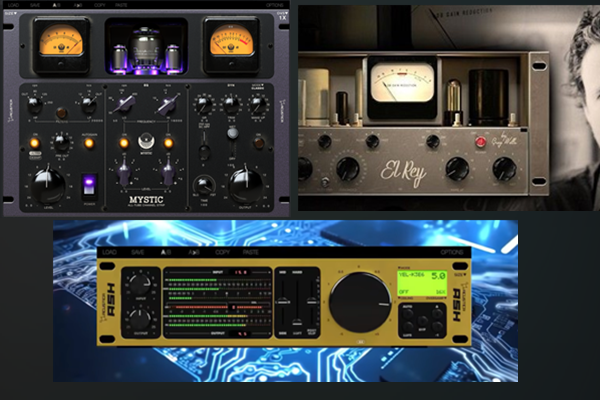Adjust the El Rey make up knob

(457, 169)
